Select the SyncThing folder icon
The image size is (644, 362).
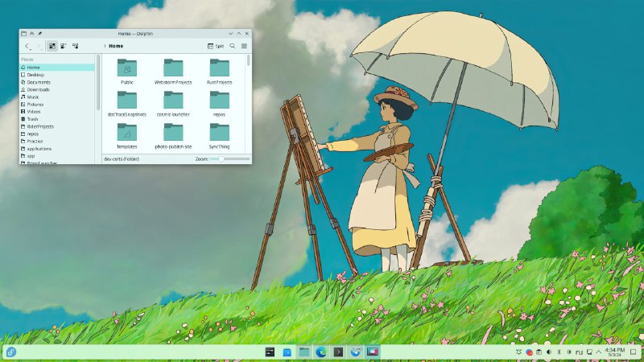219,132
